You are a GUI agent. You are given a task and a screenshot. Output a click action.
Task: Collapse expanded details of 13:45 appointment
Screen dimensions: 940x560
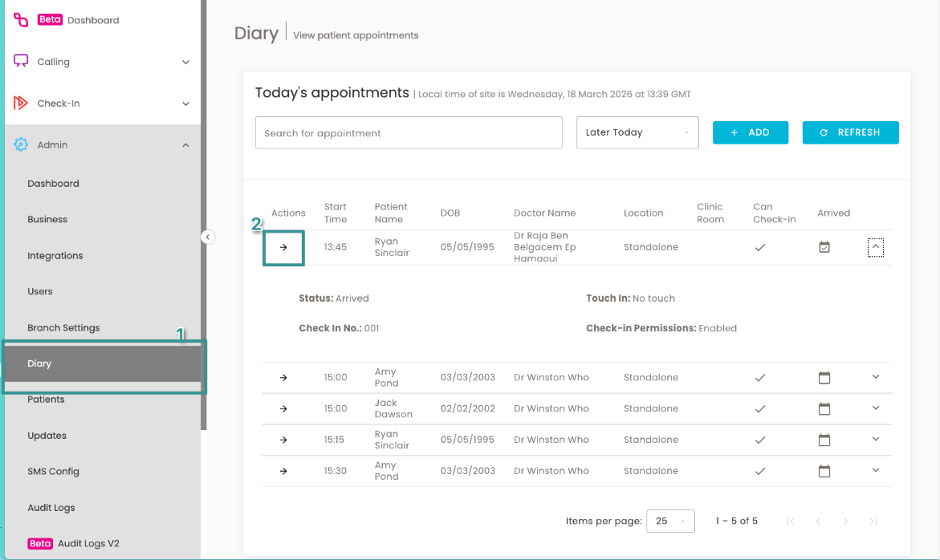[875, 247]
